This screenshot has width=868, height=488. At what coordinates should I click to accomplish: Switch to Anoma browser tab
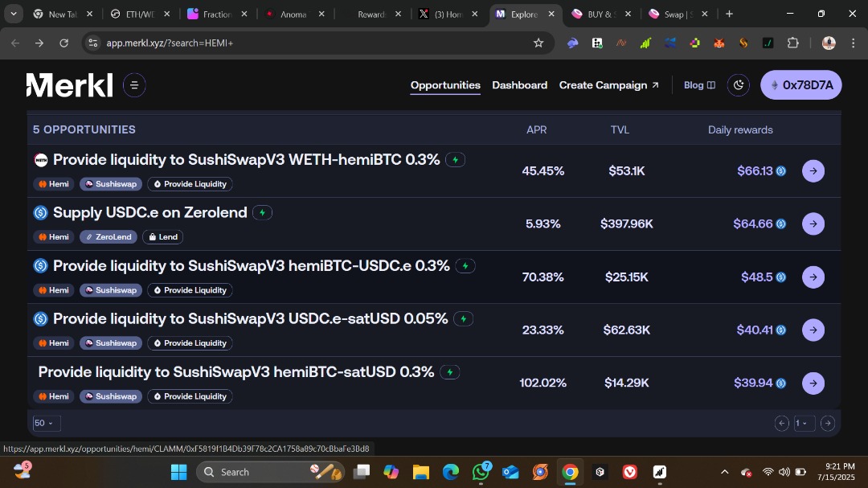tap(294, 14)
